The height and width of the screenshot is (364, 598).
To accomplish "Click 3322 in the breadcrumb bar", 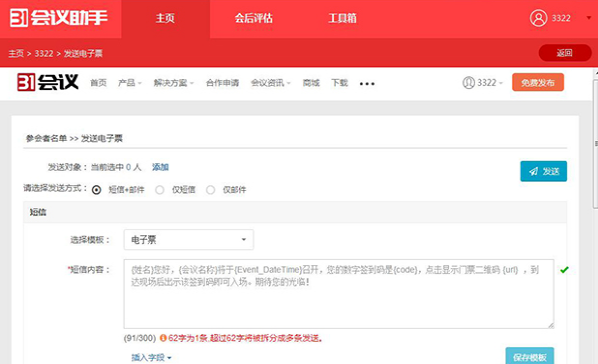I will (44, 53).
